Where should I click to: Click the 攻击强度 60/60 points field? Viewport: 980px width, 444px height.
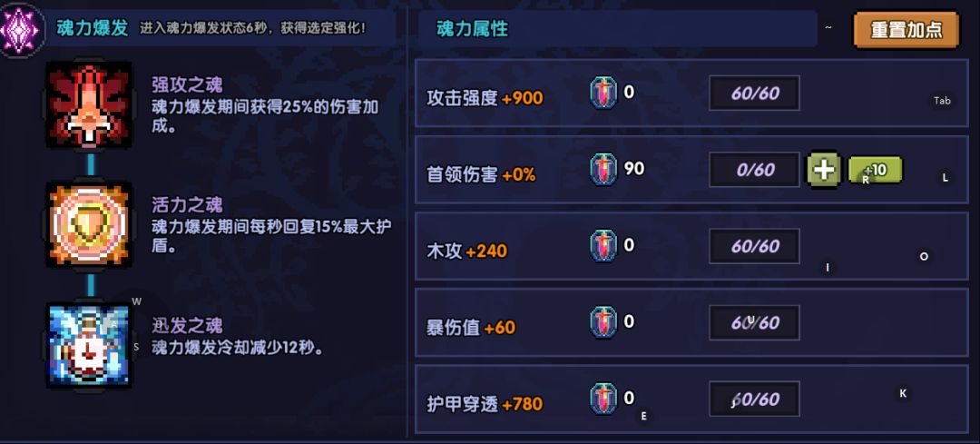[x=755, y=93]
